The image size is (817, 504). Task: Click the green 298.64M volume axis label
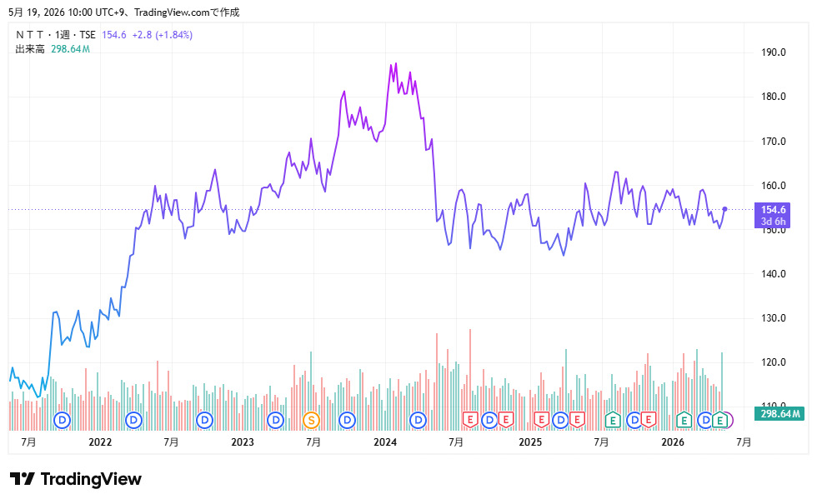pos(779,414)
